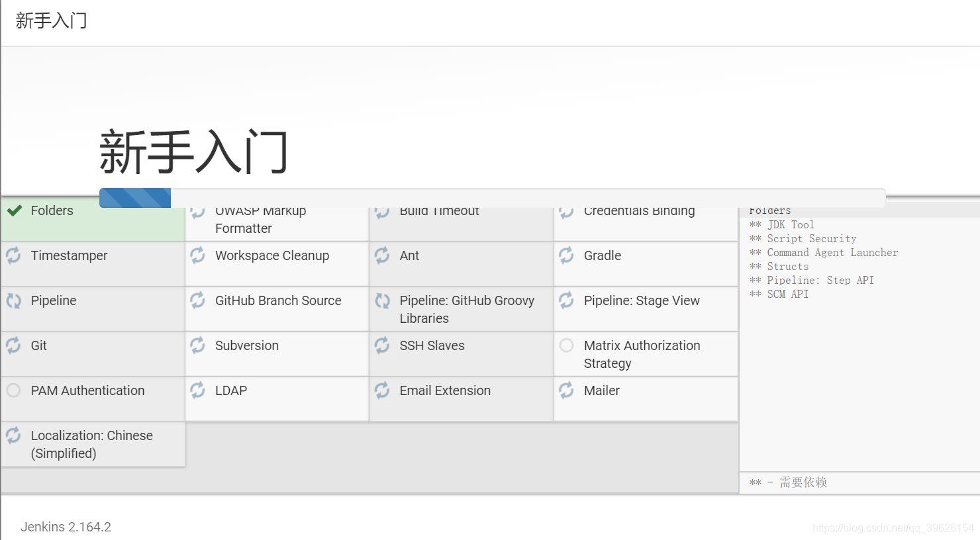
Task: Click the sync icon beside Pipeline: Stage View
Action: (566, 300)
